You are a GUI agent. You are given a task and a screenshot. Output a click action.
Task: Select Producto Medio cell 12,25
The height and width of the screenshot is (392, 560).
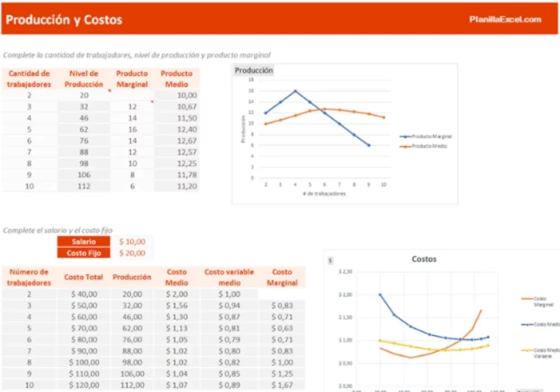pyautogui.click(x=177, y=163)
